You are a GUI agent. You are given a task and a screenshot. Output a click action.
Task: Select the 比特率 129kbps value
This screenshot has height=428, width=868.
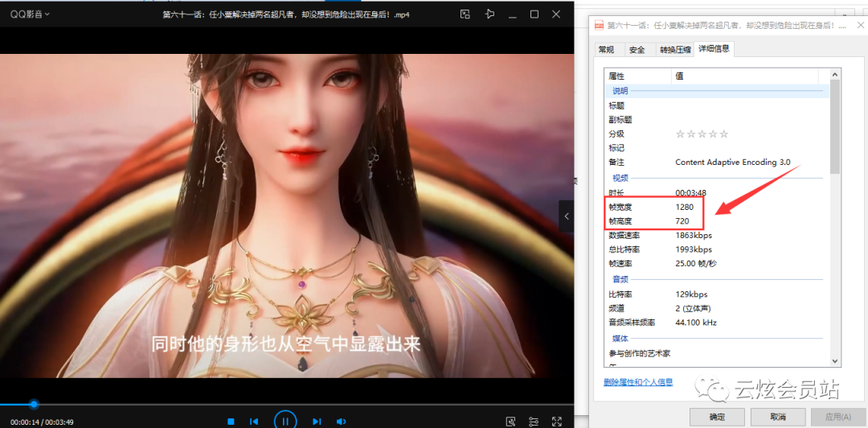691,294
